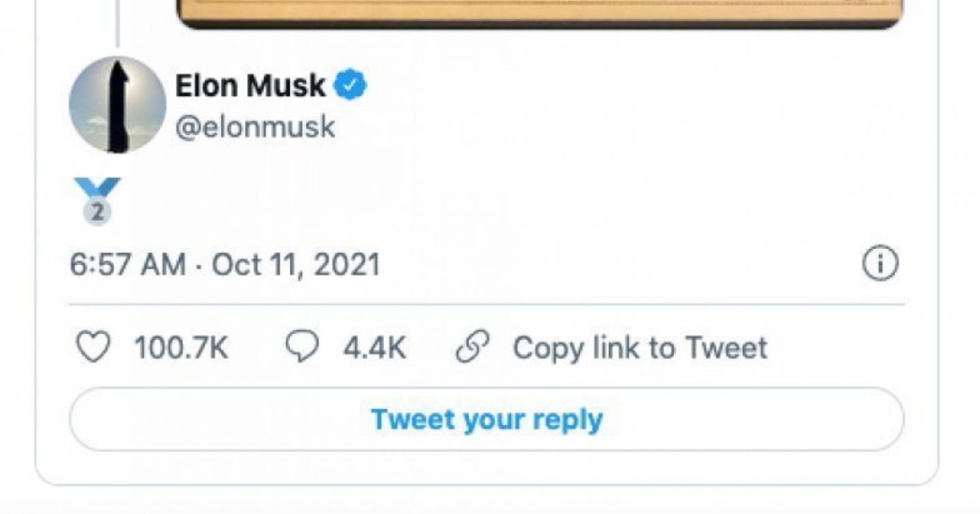
Task: Click the divider line under the timestamp
Action: tap(487, 305)
